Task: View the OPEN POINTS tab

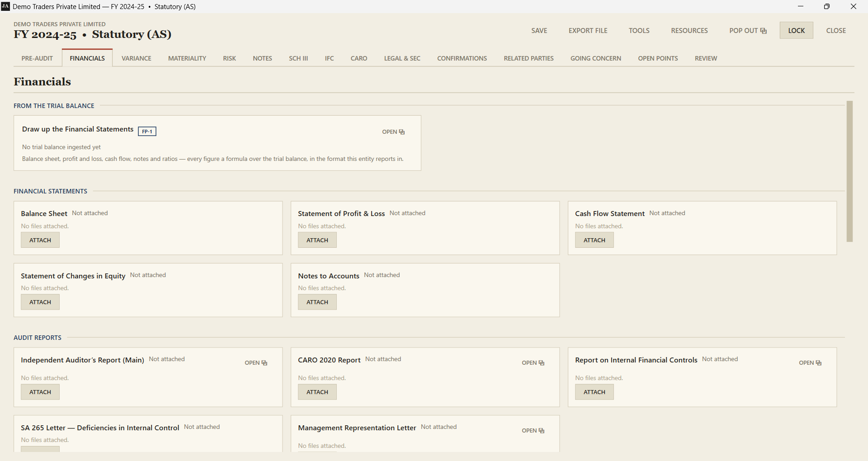Action: click(x=658, y=58)
